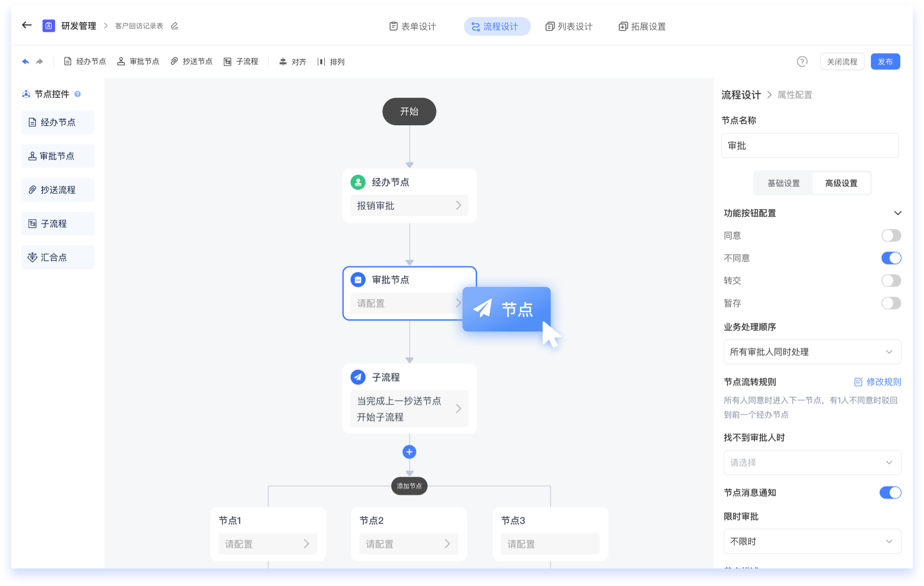Screen dimensions: 924x586
Task: Turn off 节点消息通知 toggle
Action: (890, 493)
